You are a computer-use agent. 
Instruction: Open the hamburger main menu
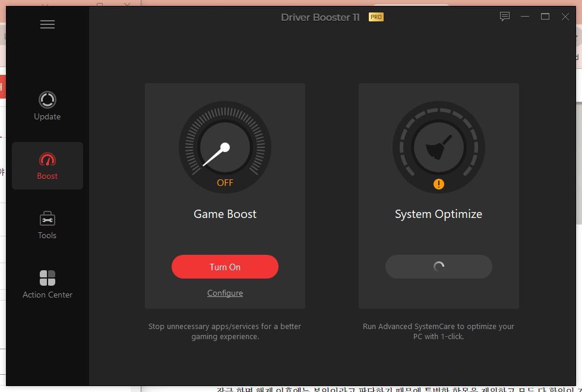(x=48, y=24)
